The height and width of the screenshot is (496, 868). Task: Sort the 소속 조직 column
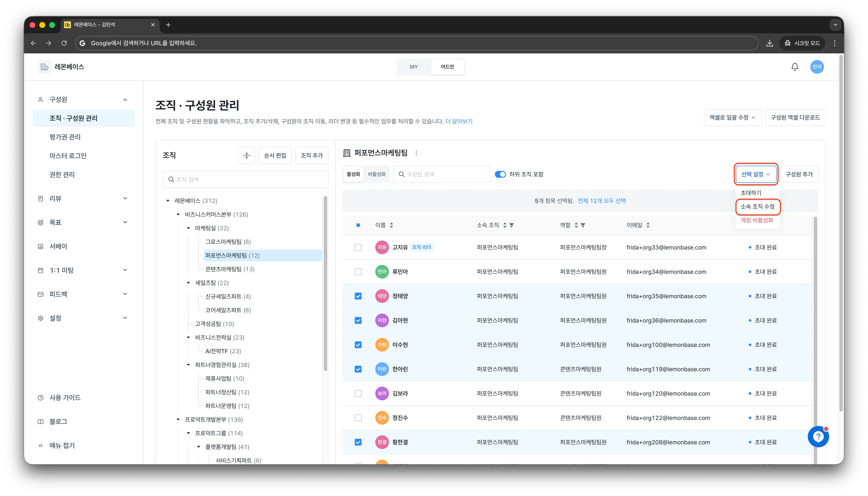coord(505,225)
